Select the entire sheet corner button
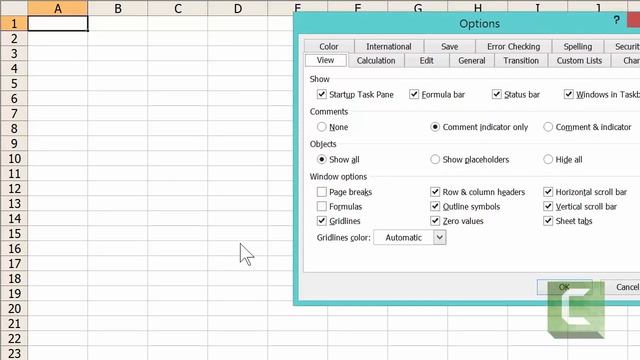640x360 pixels. tap(14, 8)
